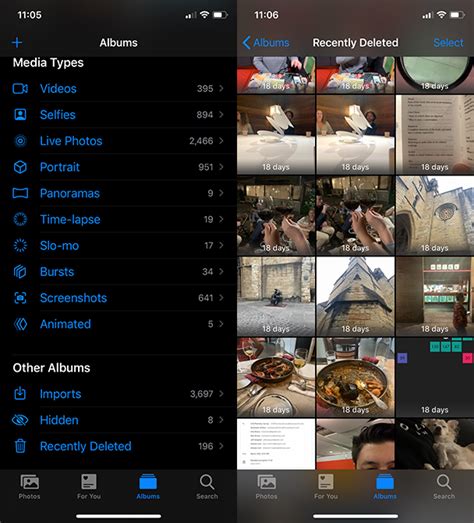
Task: Tap the Selfies portrait icon
Action: (x=20, y=115)
